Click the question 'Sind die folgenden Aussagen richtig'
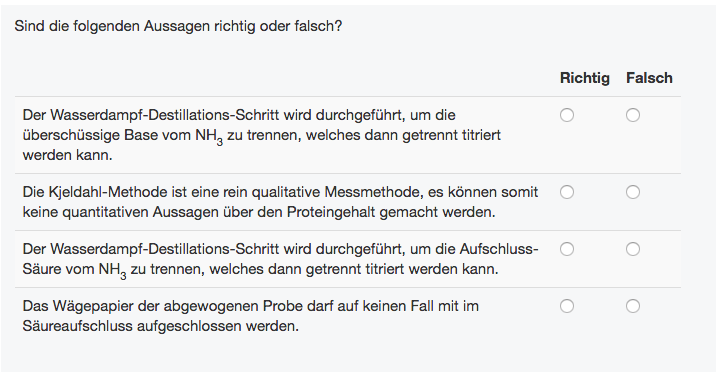 pyautogui.click(x=178, y=26)
